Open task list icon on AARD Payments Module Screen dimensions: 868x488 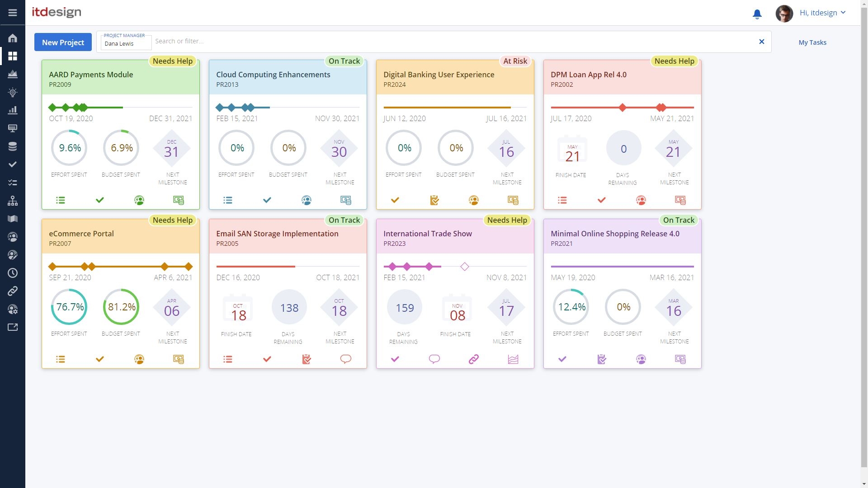pos(61,200)
